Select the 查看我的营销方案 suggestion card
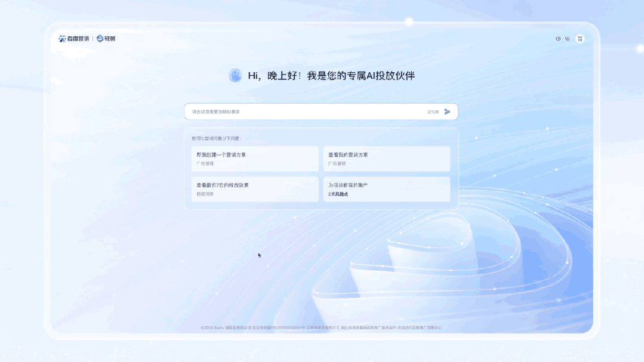 tap(387, 158)
